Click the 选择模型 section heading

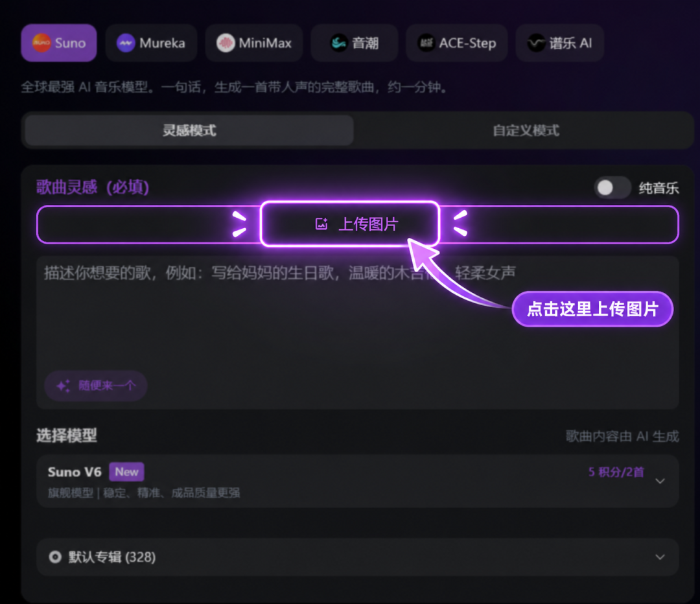coord(67,436)
